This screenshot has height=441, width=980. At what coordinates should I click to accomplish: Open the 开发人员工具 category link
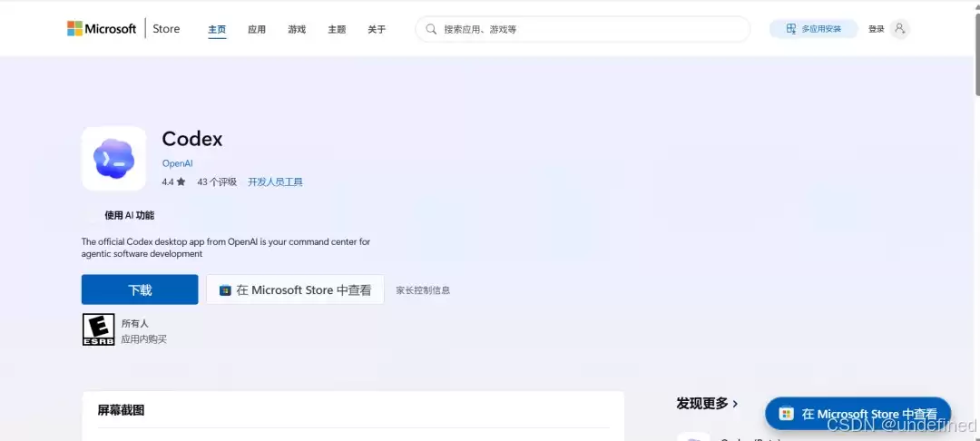pyautogui.click(x=276, y=181)
